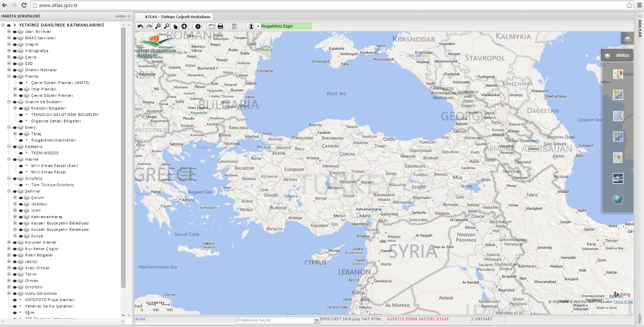
Task: Toggle visibility eye for TKGM:MEGSIS layer
Action: [x=21, y=153]
